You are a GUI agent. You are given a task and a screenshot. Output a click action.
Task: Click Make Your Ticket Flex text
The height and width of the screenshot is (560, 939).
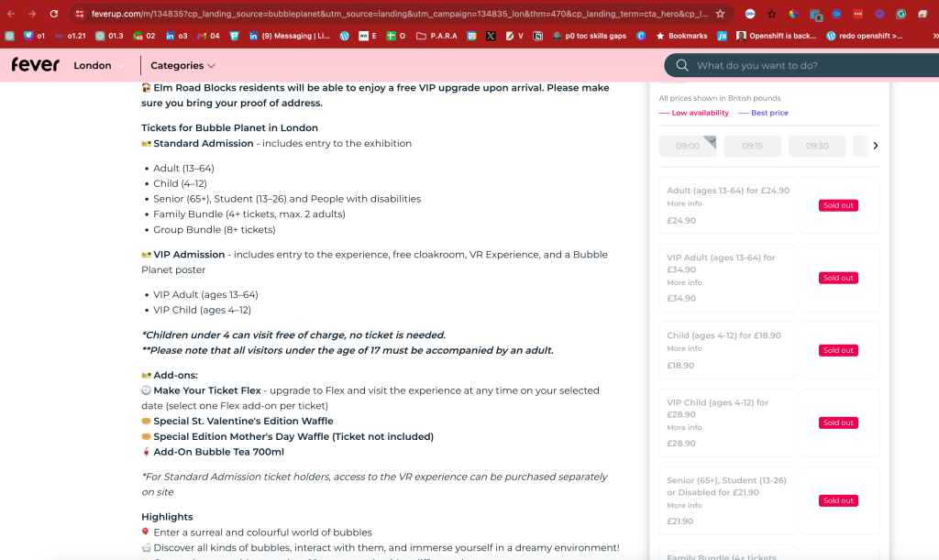[207, 390]
